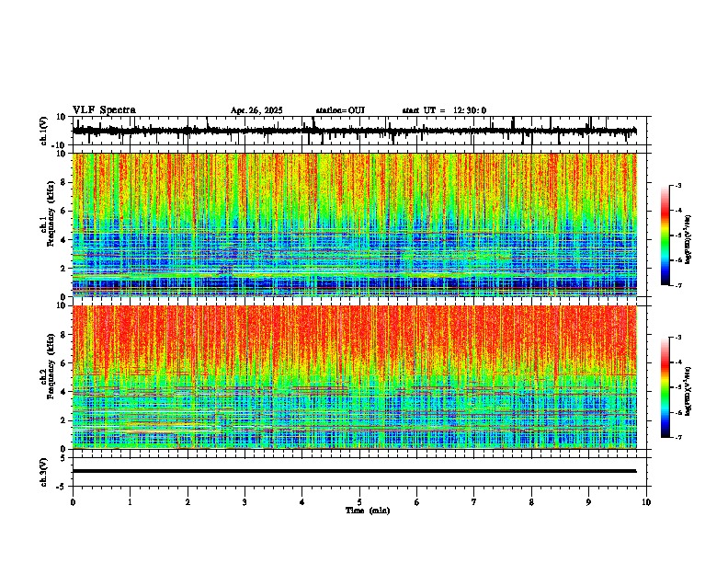
Task: Click the "start UT = 12:30: 0" label
Action: point(444,110)
